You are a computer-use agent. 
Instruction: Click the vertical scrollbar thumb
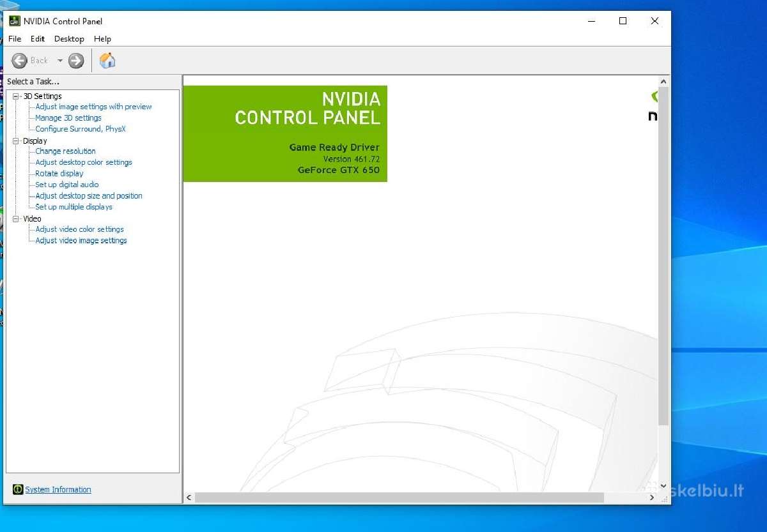tap(663, 256)
